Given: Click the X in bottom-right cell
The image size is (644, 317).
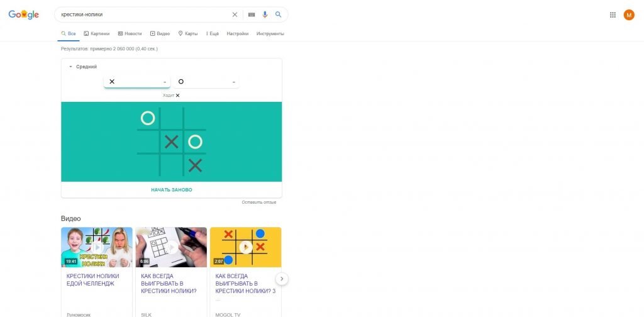Looking at the screenshot, I should [195, 165].
